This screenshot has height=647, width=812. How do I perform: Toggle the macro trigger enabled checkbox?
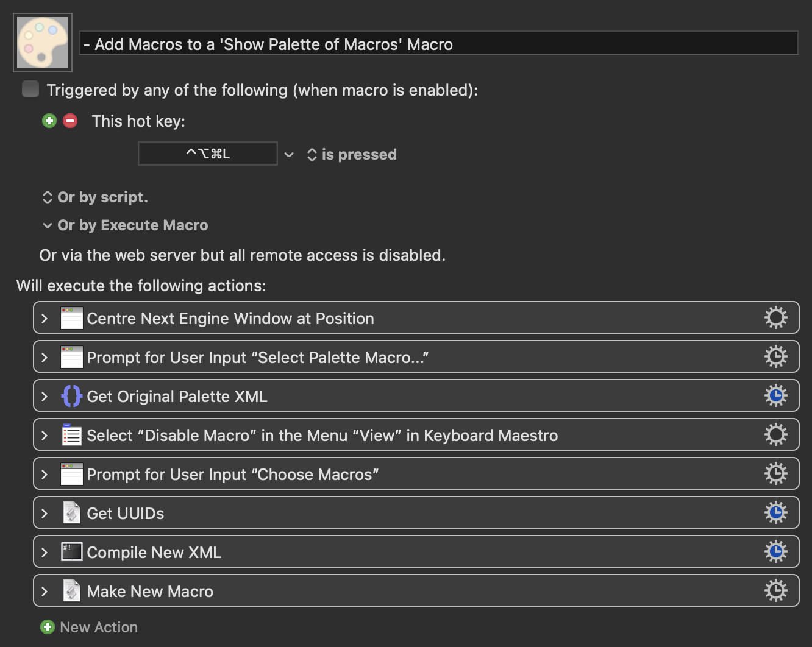[x=30, y=90]
